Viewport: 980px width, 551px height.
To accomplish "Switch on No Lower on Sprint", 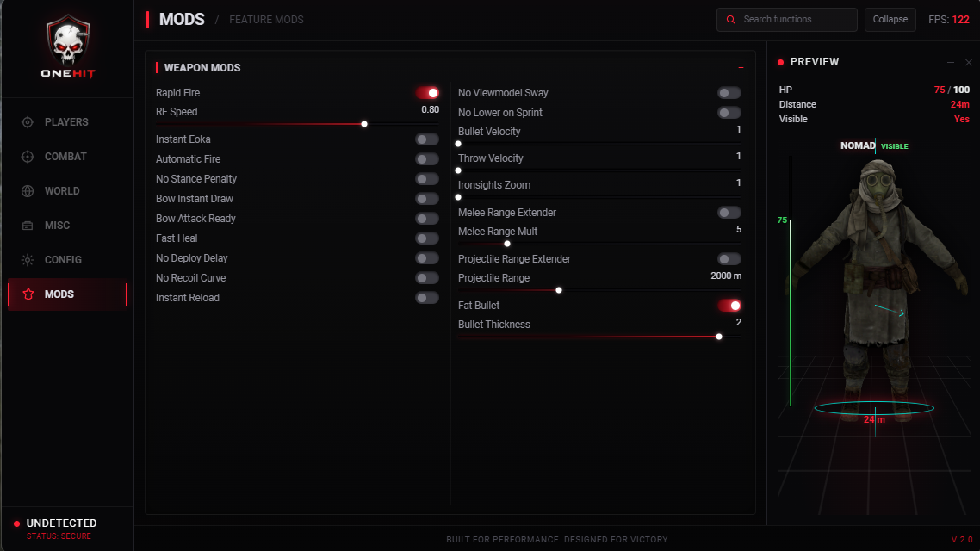I will [729, 113].
